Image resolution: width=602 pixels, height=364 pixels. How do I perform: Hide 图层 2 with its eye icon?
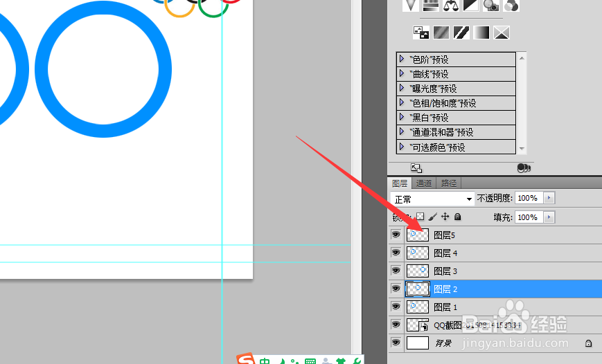point(396,289)
